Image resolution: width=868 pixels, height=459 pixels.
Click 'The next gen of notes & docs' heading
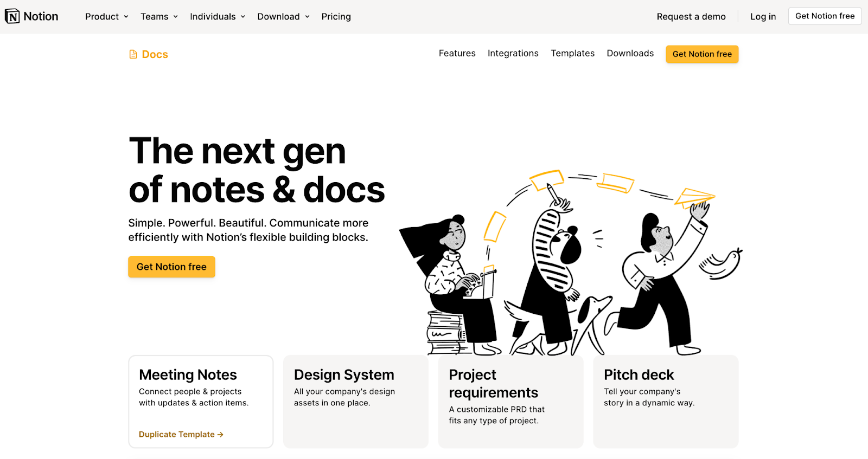(257, 170)
